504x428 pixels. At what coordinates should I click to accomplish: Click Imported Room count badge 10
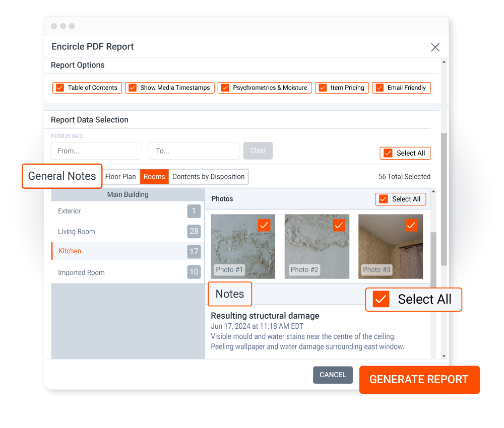coord(194,272)
